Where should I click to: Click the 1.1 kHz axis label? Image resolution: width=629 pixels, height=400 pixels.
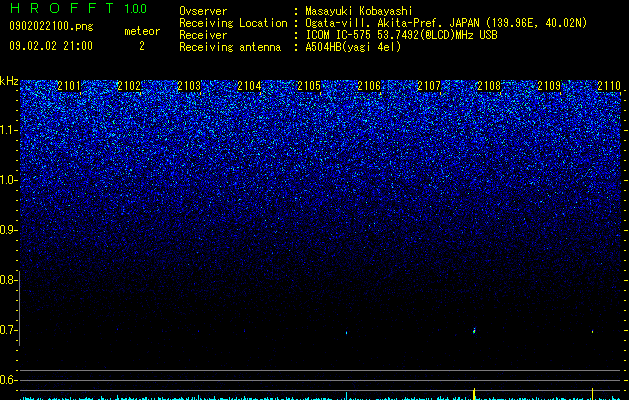[x=8, y=130]
